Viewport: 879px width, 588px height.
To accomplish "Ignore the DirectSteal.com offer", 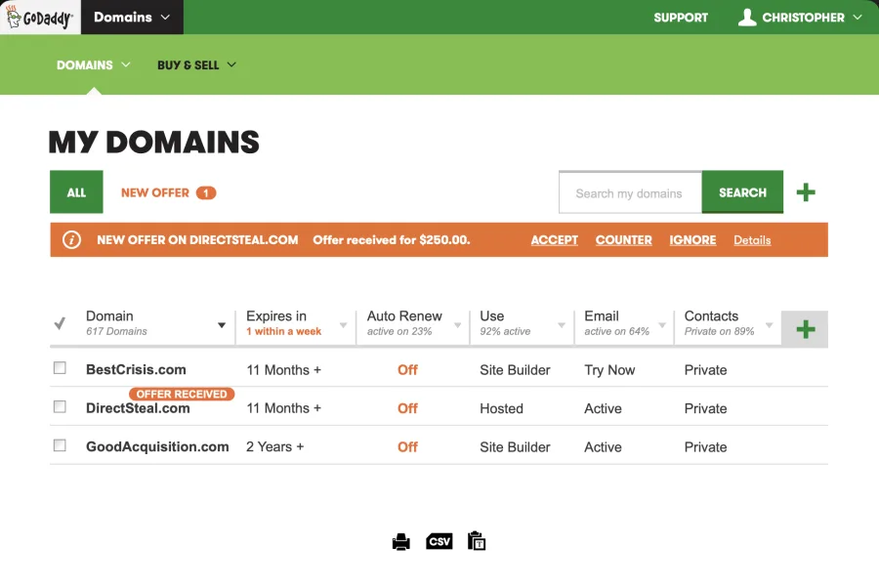I will coord(692,240).
